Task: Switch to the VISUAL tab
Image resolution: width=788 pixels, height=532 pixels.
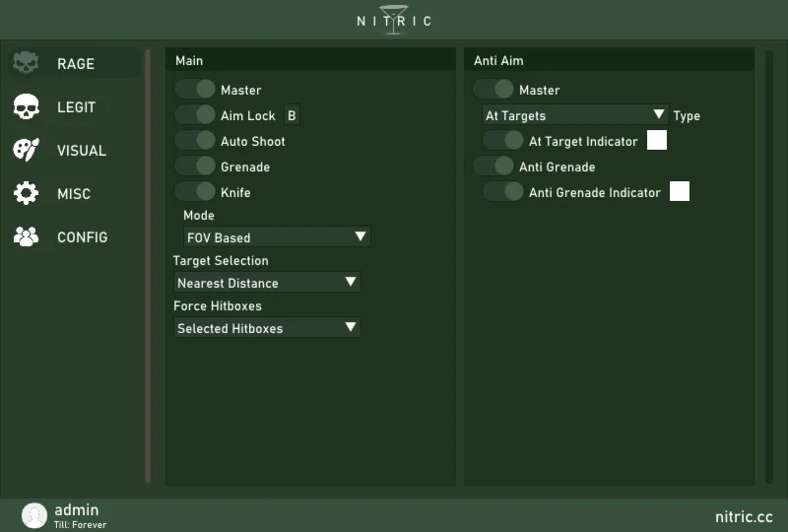Action: coord(81,151)
